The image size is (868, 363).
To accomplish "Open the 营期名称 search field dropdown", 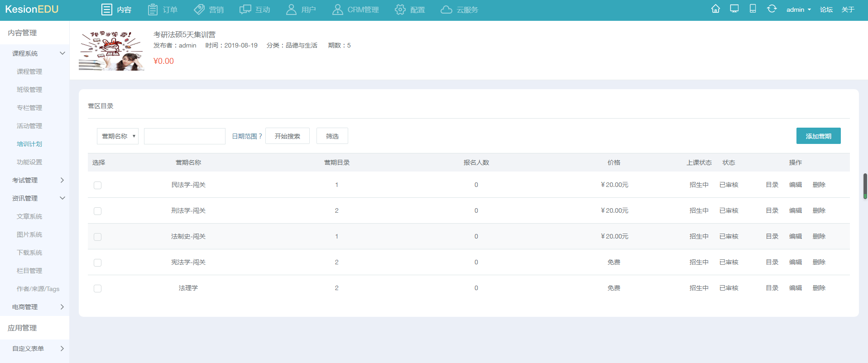I will pos(118,136).
